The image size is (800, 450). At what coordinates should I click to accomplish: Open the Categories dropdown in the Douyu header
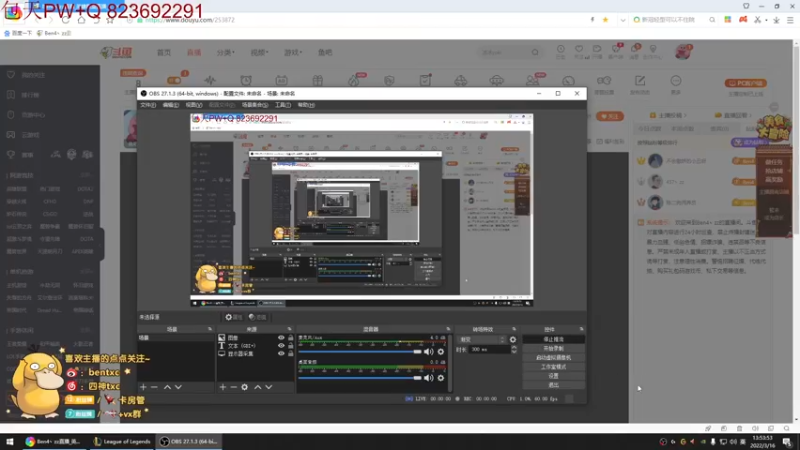226,53
